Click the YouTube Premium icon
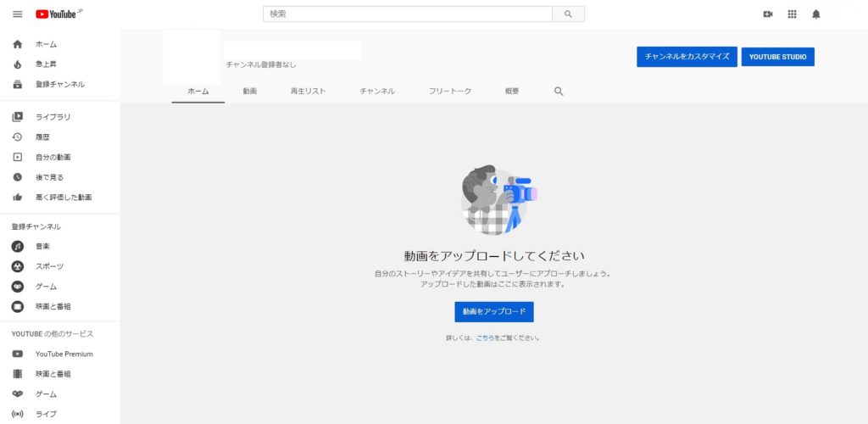868x424 pixels. point(18,354)
